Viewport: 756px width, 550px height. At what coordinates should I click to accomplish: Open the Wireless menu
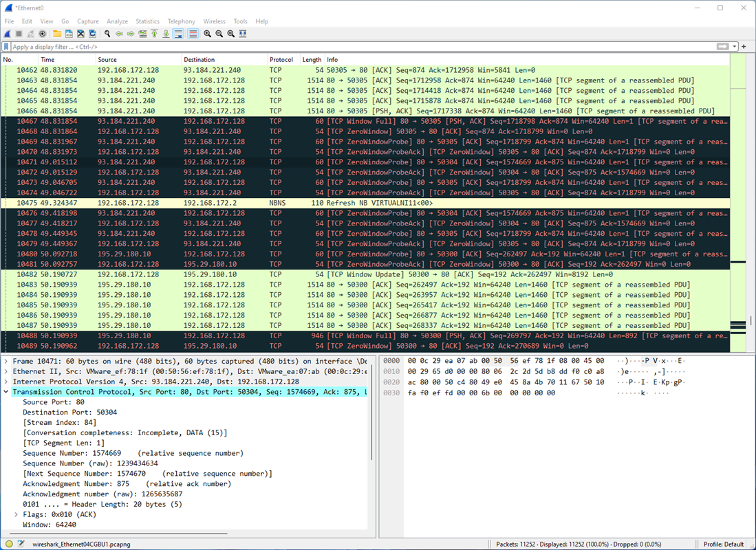click(214, 21)
